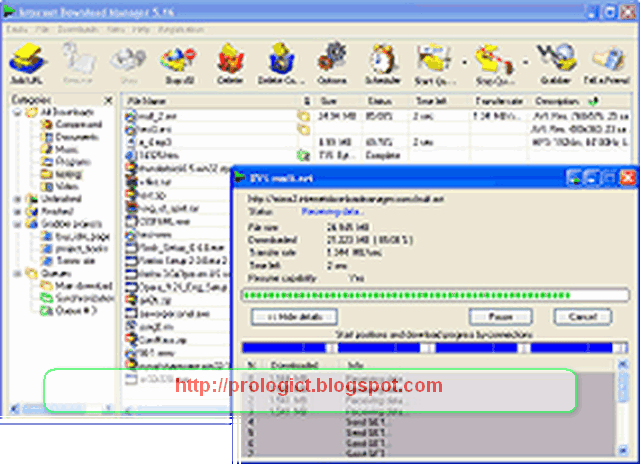This screenshot has width=640, height=464.
Task: Select the Video category
Action: (60, 186)
